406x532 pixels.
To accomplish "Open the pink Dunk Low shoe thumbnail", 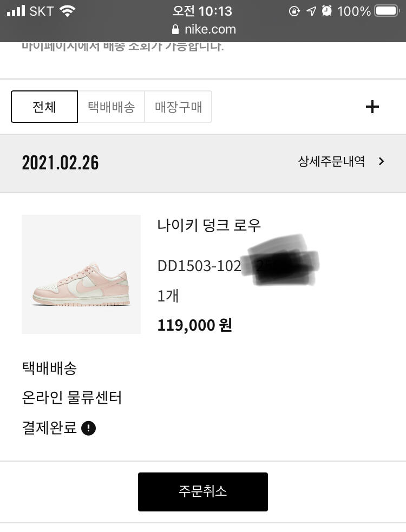I will tap(81, 274).
